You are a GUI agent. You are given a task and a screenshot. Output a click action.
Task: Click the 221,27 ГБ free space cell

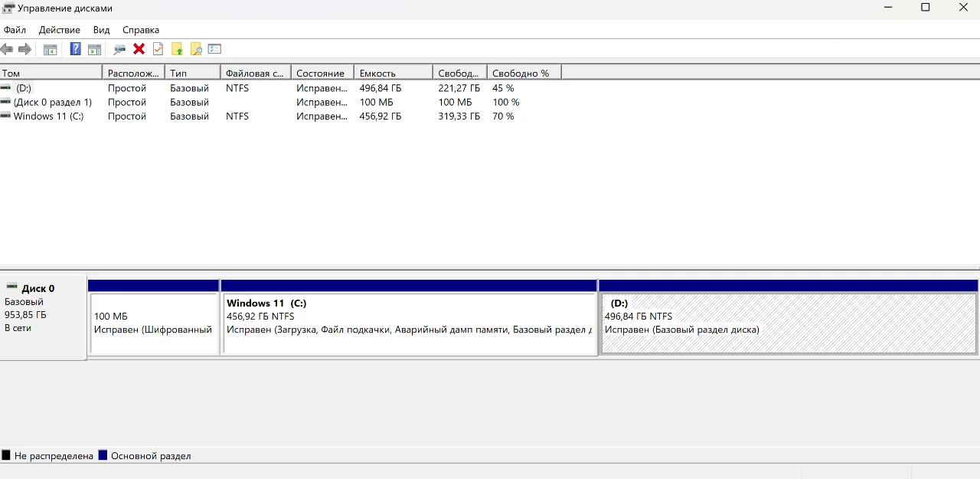(459, 88)
